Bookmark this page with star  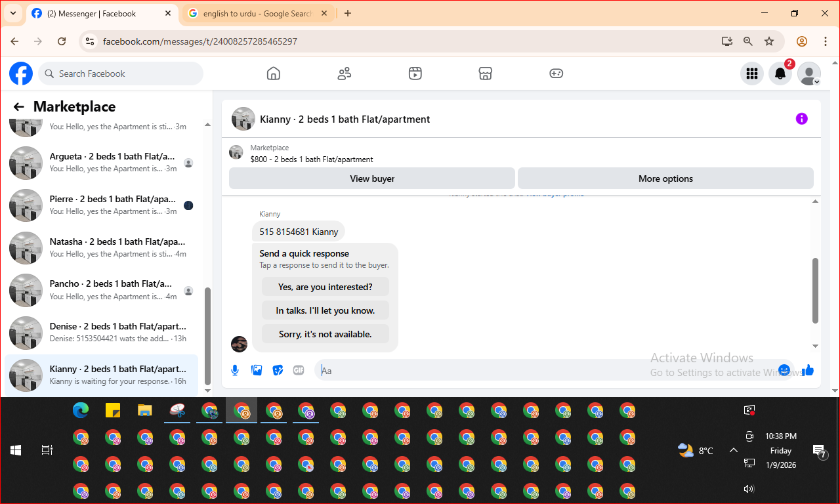click(x=769, y=41)
